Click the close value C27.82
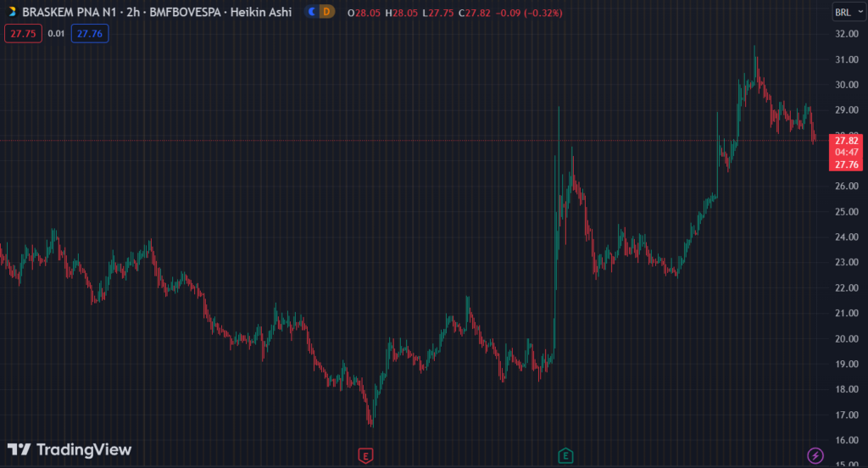The width and height of the screenshot is (868, 468). tap(475, 13)
